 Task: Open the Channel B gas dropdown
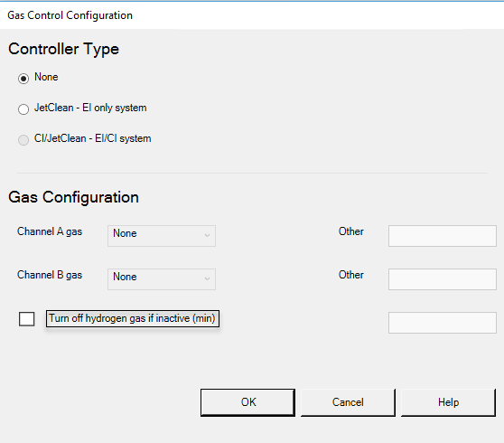(x=162, y=279)
